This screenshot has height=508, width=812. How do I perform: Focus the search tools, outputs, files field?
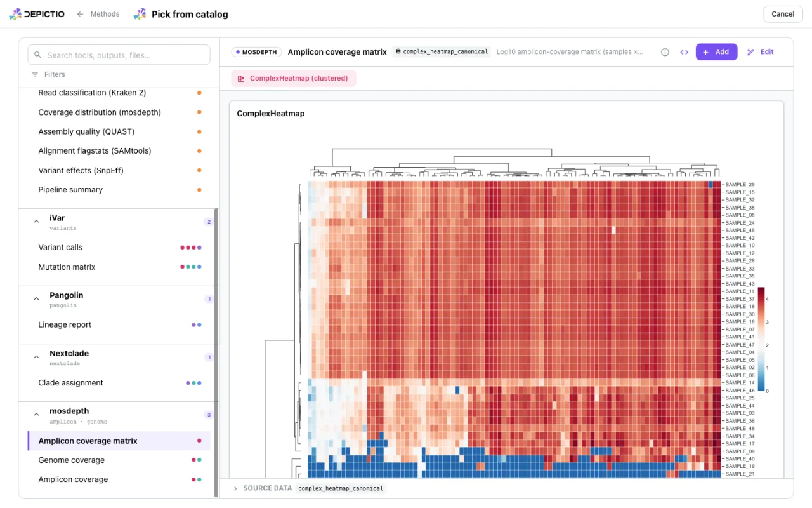(119, 55)
